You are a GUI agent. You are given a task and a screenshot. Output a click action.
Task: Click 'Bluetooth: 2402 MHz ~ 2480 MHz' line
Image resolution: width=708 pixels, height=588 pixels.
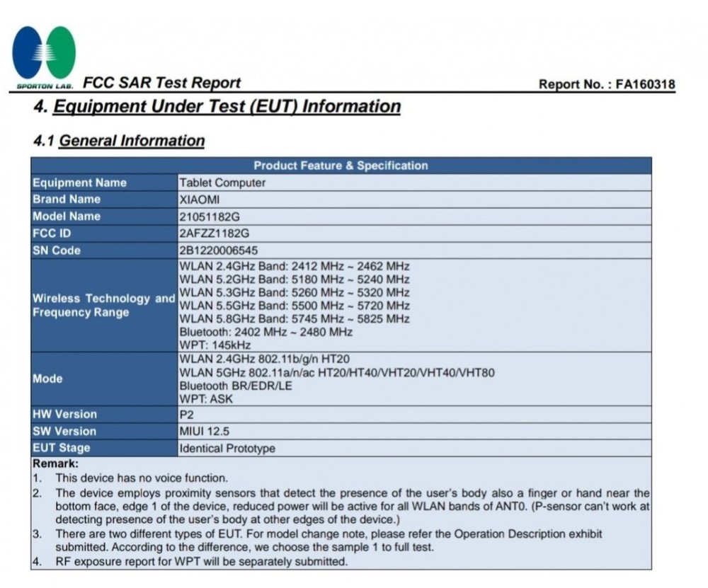point(266,332)
